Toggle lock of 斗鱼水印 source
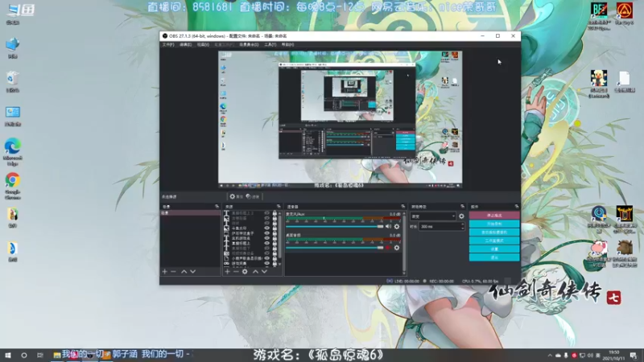The image size is (644, 362). [x=275, y=228]
